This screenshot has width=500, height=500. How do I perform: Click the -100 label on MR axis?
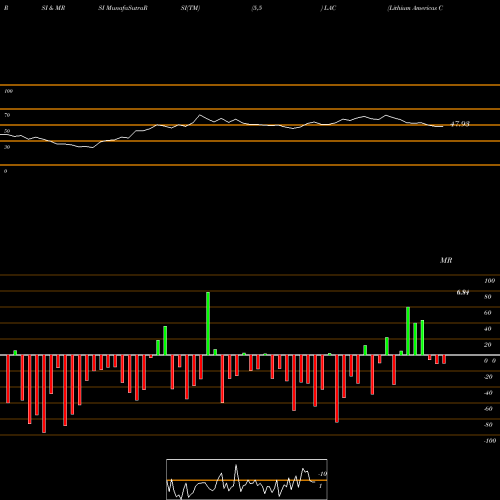(490, 441)
